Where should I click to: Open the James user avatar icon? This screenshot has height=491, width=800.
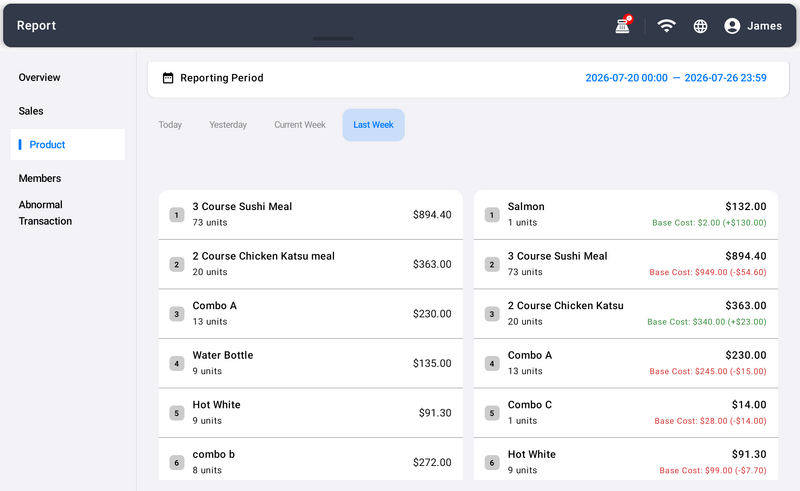(732, 26)
